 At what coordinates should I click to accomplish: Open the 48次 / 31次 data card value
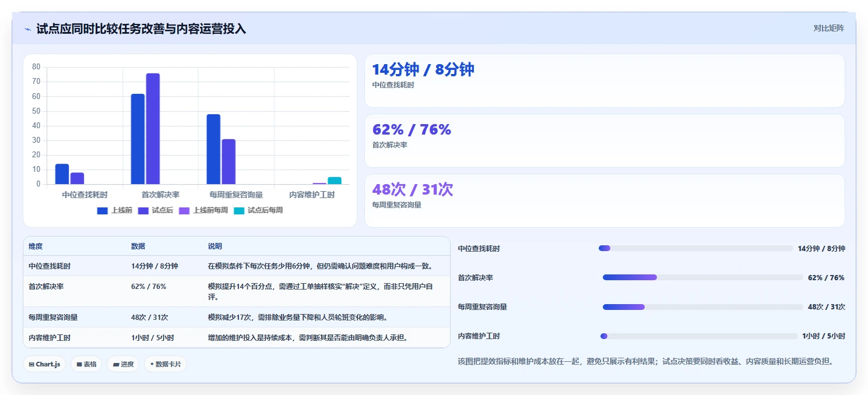click(x=413, y=189)
